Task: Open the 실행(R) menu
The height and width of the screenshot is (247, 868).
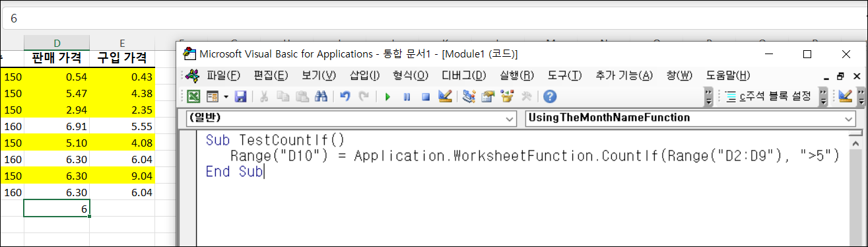Action: 517,75
